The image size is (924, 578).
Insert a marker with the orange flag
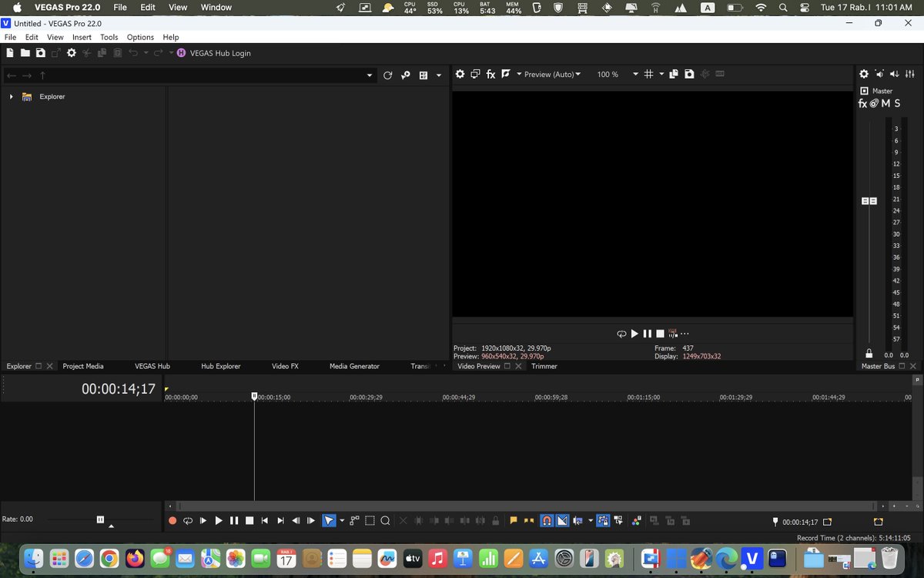514,521
